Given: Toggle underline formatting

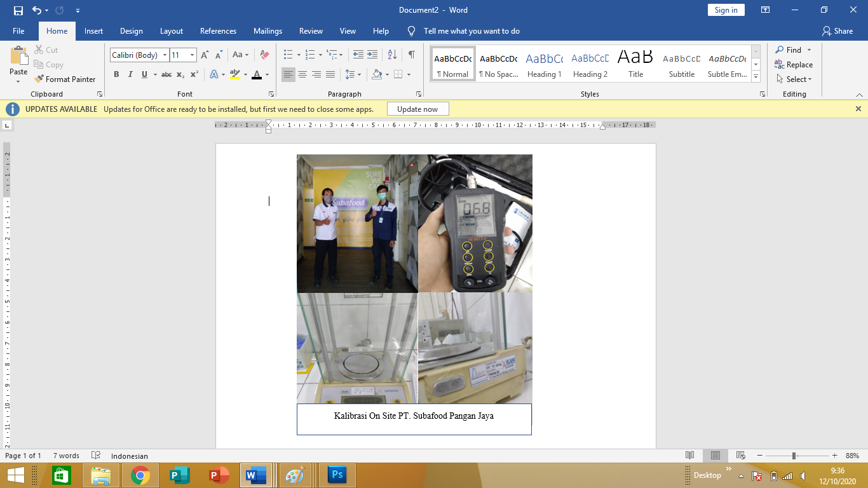Looking at the screenshot, I should [145, 75].
